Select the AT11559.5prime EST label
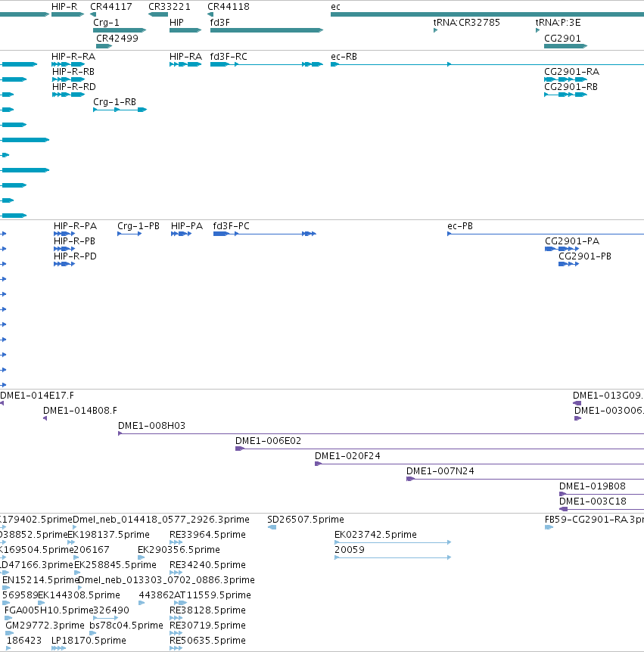The image size is (644, 652). coord(213,595)
